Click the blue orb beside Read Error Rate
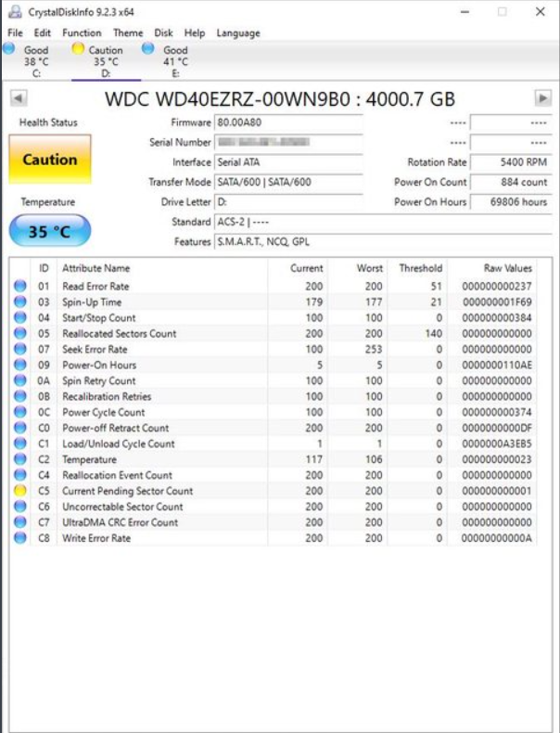 coord(20,286)
